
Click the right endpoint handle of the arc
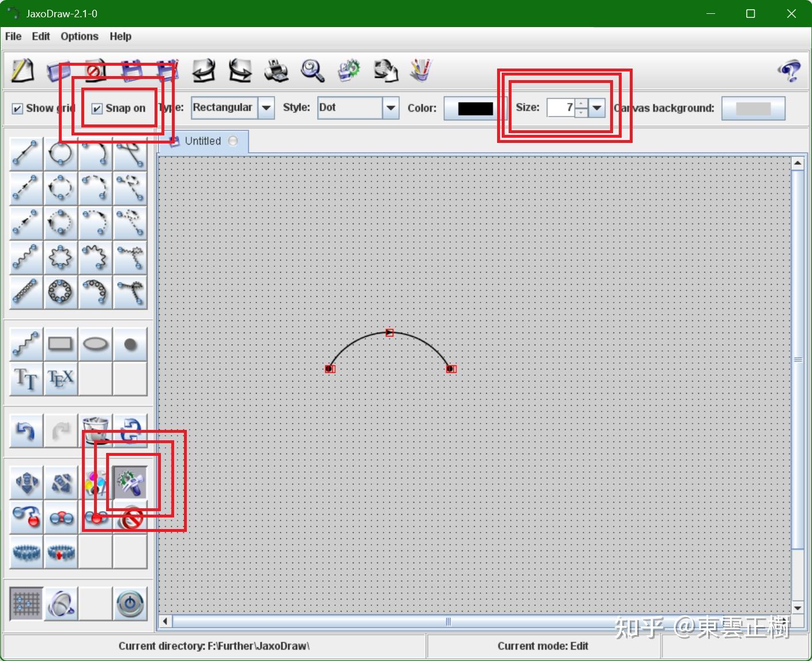pos(451,369)
